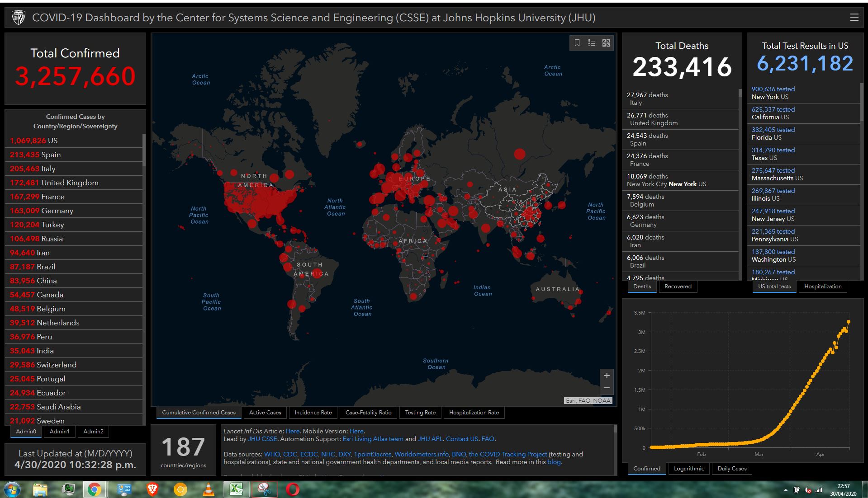
Task: Select California US in test results list
Action: [x=803, y=113]
